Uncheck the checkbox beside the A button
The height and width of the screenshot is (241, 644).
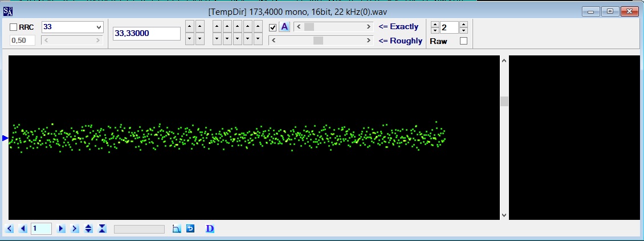(x=273, y=27)
